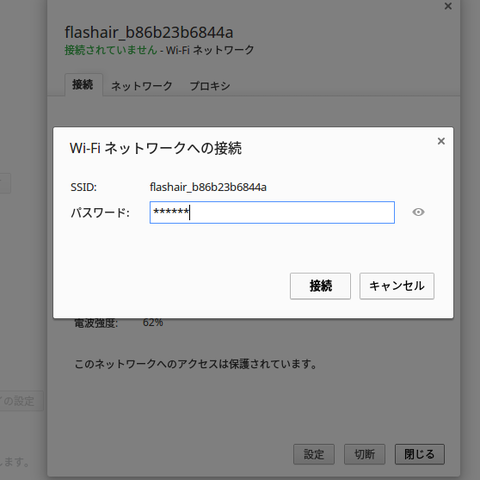Click the 接続されていません status text
480x480 pixels.
pos(111,50)
